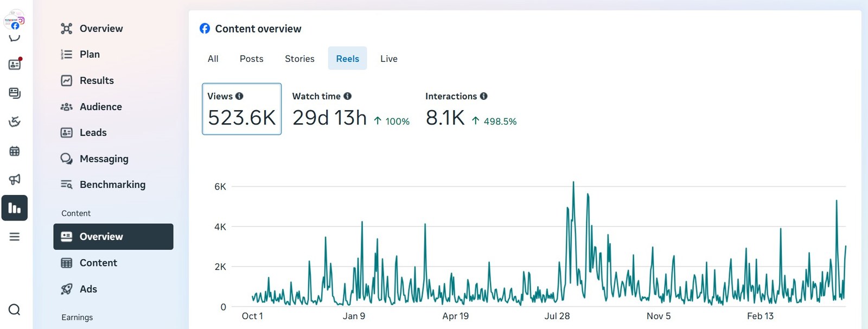Click the search magnifier icon

pyautogui.click(x=15, y=309)
